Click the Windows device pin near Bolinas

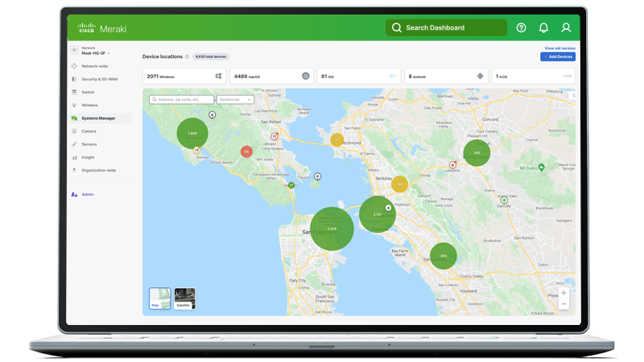click(x=197, y=150)
